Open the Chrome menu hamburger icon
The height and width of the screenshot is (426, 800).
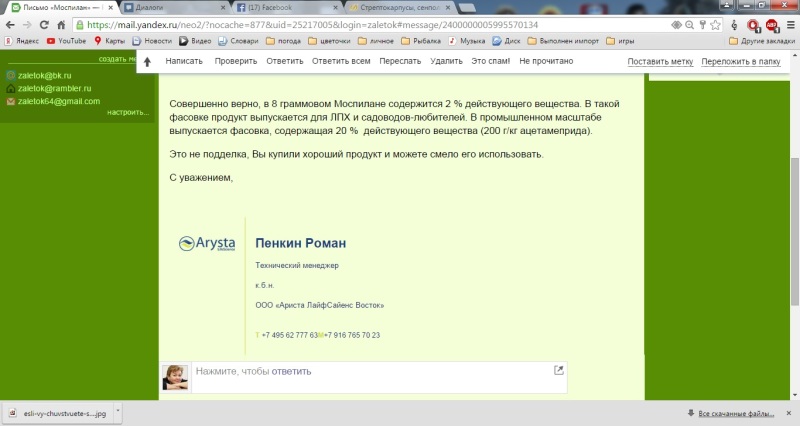[789, 24]
